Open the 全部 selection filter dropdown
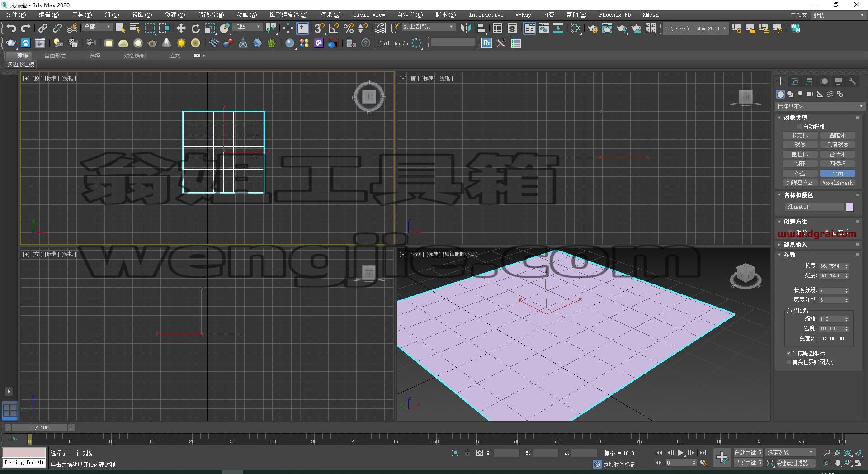Screen dimensions: 868x474 pos(97,27)
